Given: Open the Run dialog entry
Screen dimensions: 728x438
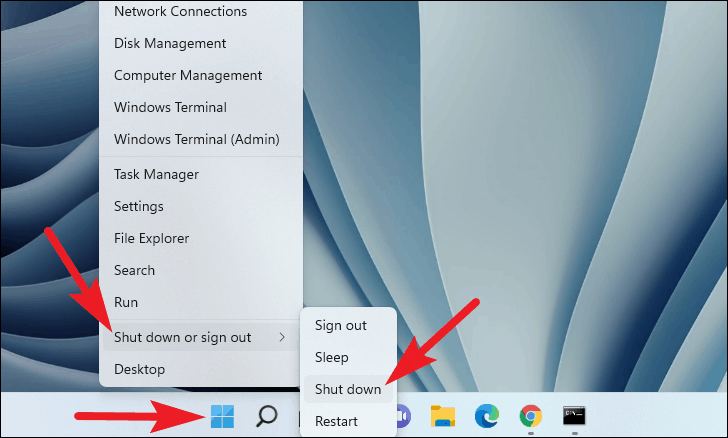Looking at the screenshot, I should click(x=201, y=302).
